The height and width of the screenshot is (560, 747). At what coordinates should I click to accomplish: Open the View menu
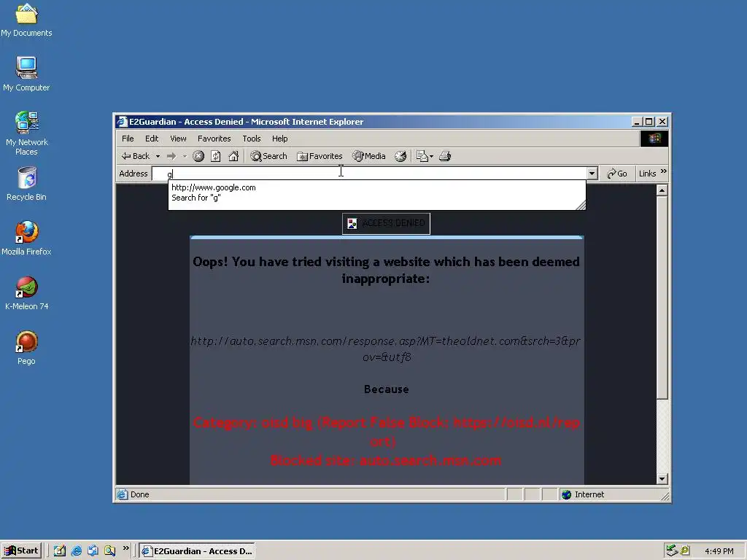(x=178, y=139)
